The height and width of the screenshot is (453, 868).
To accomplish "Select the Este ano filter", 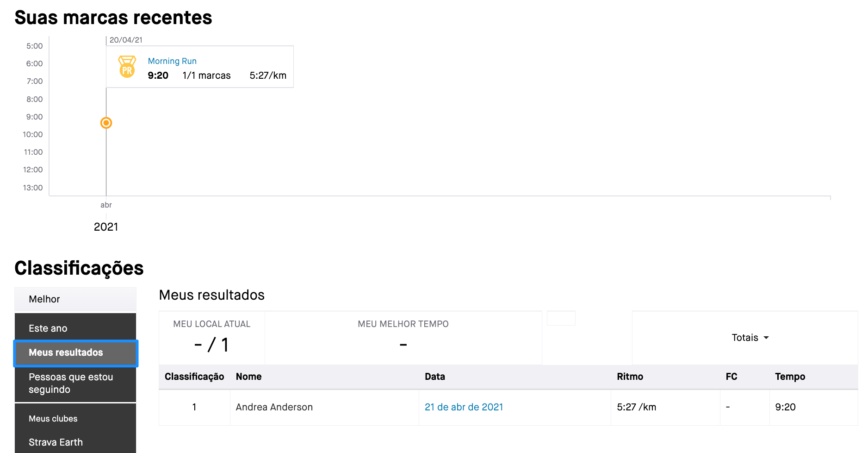I will point(75,328).
